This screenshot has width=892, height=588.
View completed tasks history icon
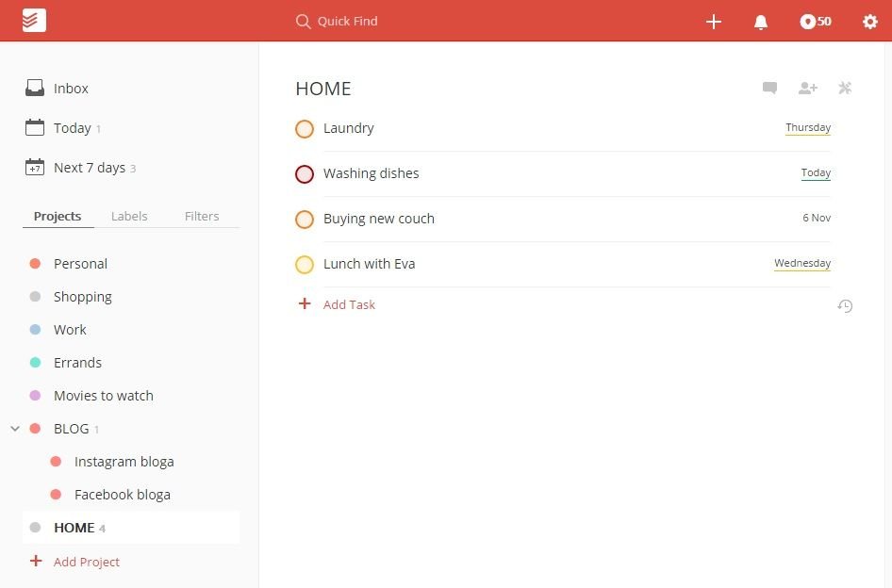(845, 306)
